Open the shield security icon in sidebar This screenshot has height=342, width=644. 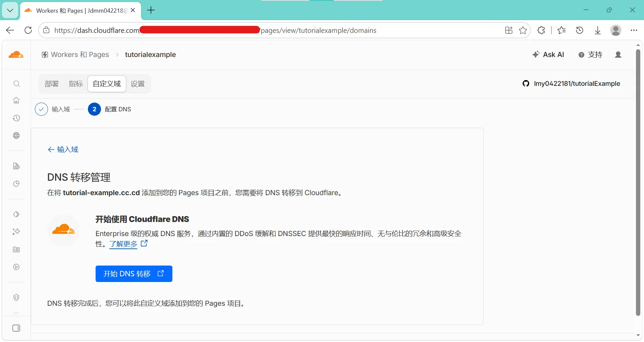tap(16, 297)
